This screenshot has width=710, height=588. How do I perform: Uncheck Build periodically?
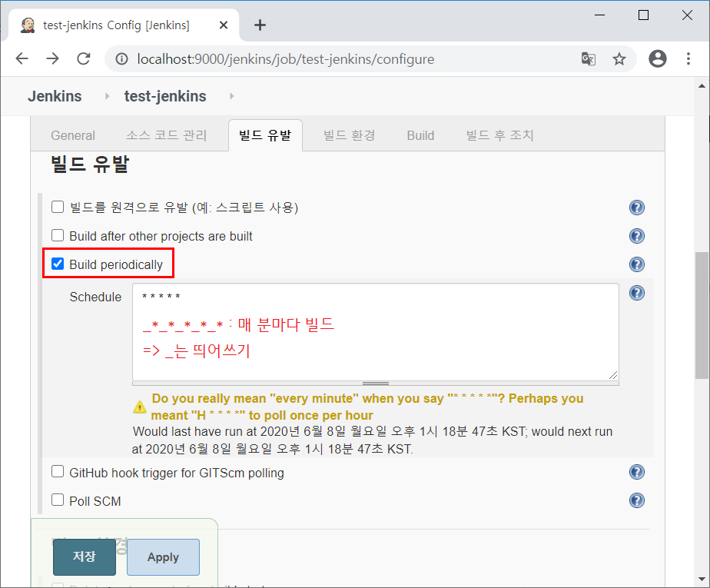click(x=58, y=264)
